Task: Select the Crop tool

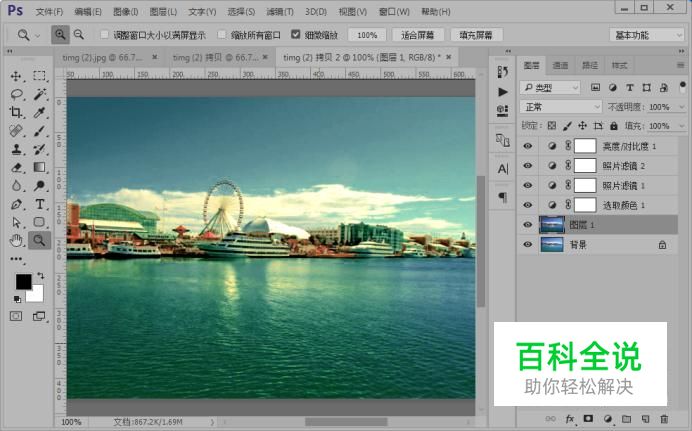Action: tap(16, 113)
